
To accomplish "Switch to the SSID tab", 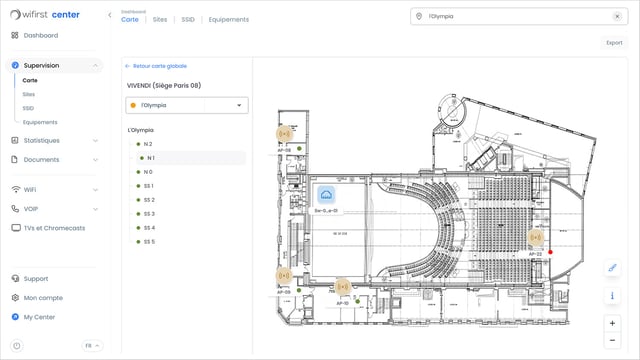I will 188,20.
